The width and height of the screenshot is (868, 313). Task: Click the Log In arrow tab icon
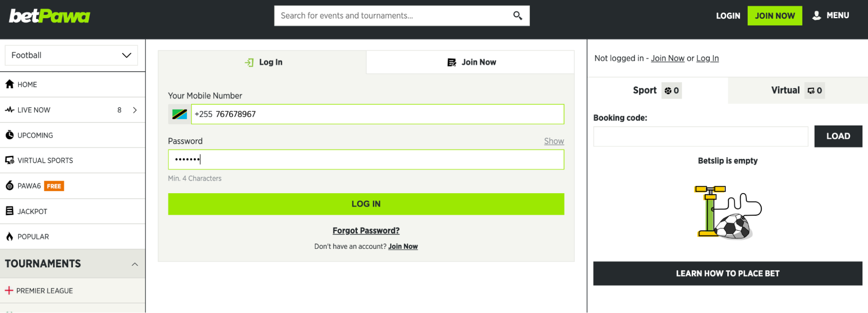pos(249,63)
